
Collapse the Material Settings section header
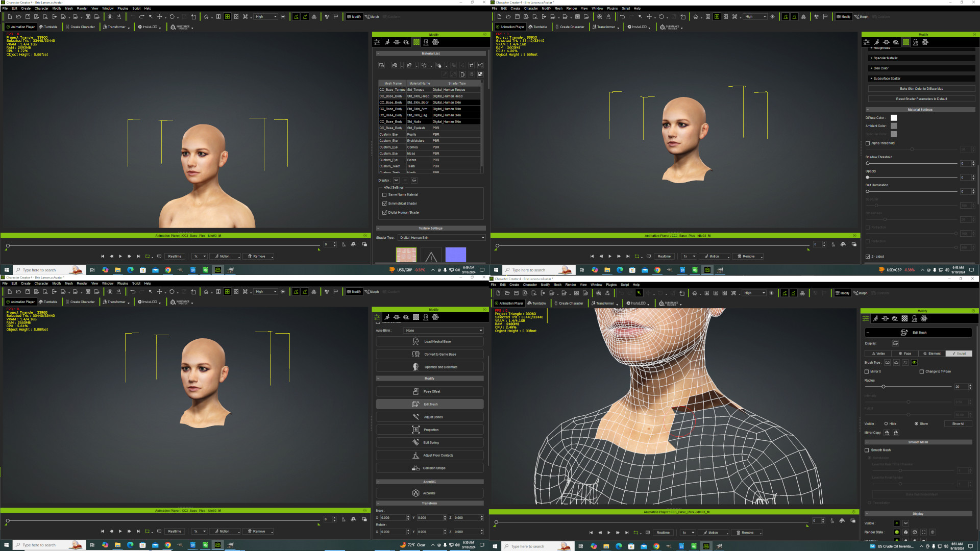pos(920,110)
